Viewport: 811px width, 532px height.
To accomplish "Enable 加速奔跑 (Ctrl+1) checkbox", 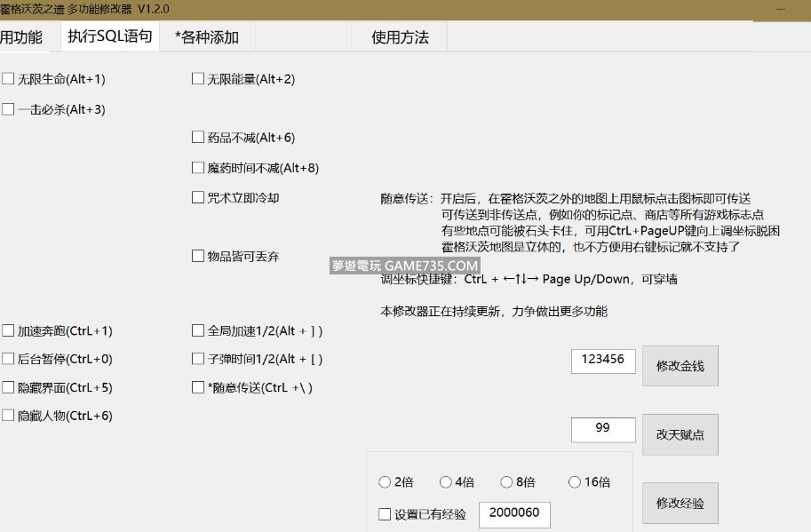I will coord(9,331).
